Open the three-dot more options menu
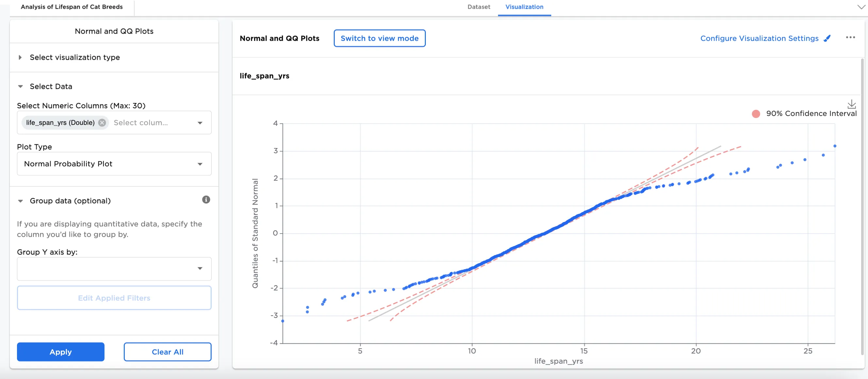Viewport: 868px width, 379px height. point(850,38)
